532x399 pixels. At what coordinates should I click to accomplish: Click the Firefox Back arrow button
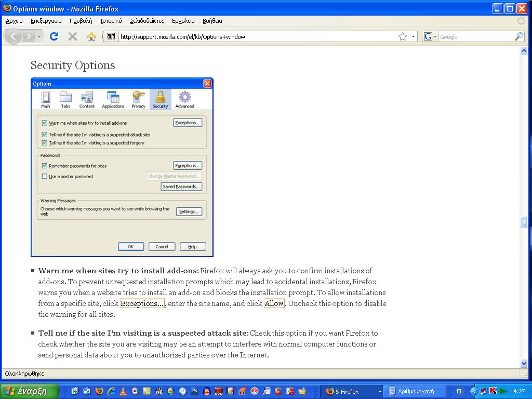14,36
